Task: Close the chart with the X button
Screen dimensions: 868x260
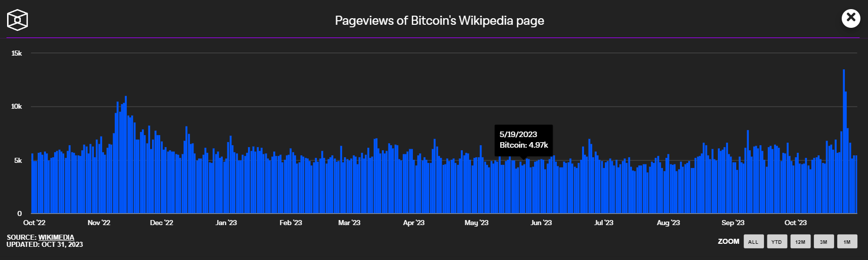Action: [851, 18]
